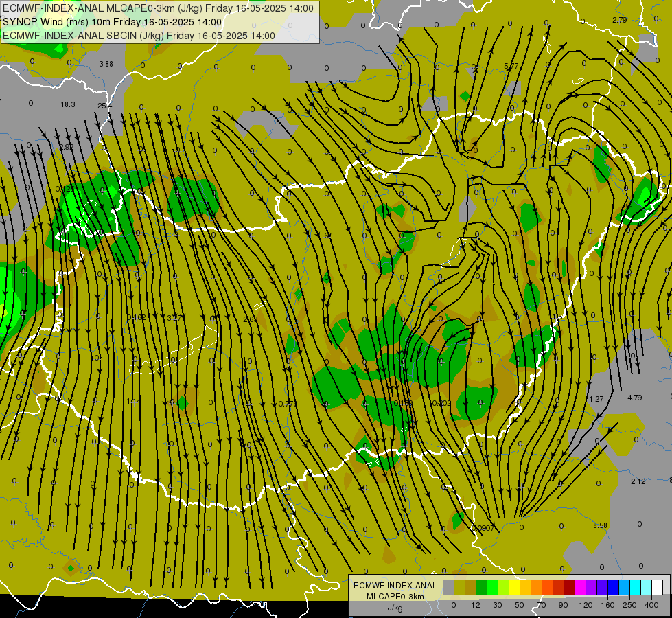Click legend tick label 30
The image size is (672, 618).
point(498,605)
